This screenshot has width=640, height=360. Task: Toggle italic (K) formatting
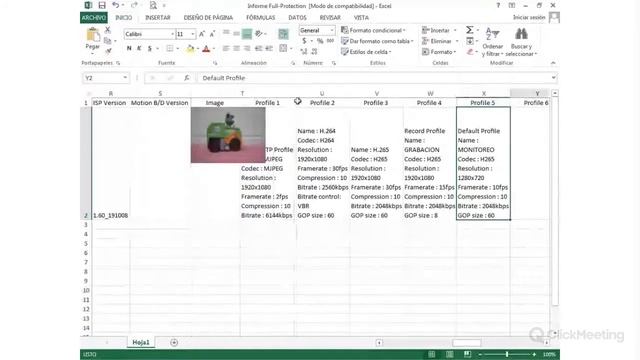click(139, 49)
